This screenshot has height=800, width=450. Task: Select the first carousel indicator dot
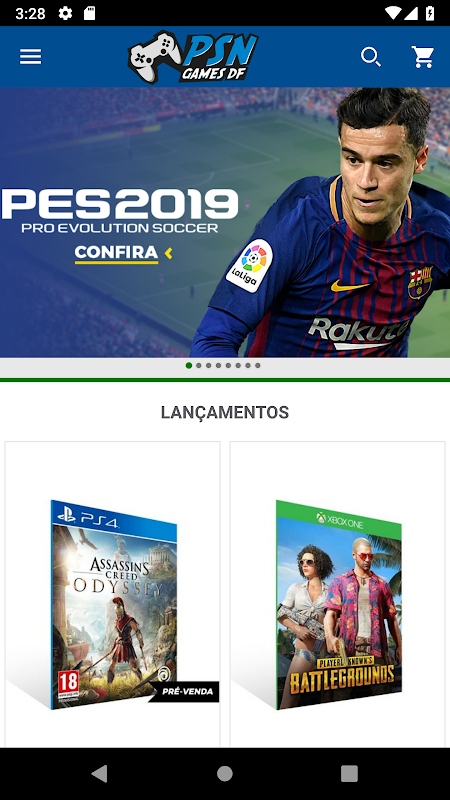click(189, 365)
